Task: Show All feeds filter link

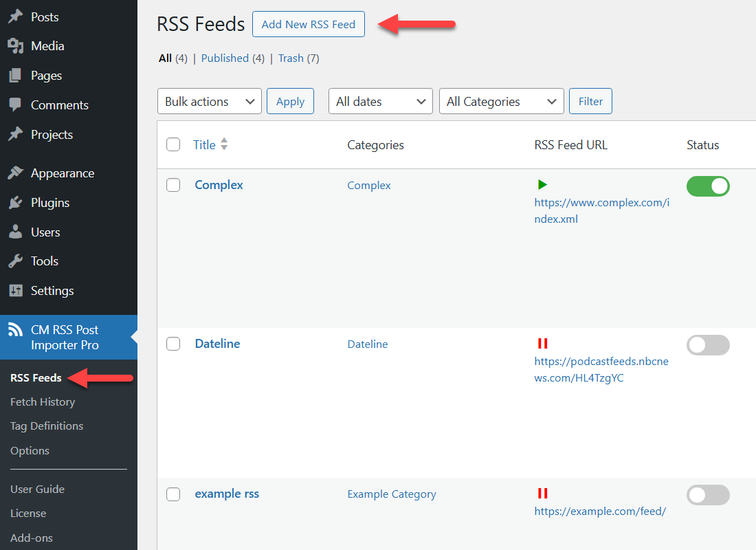Action: pyautogui.click(x=166, y=58)
